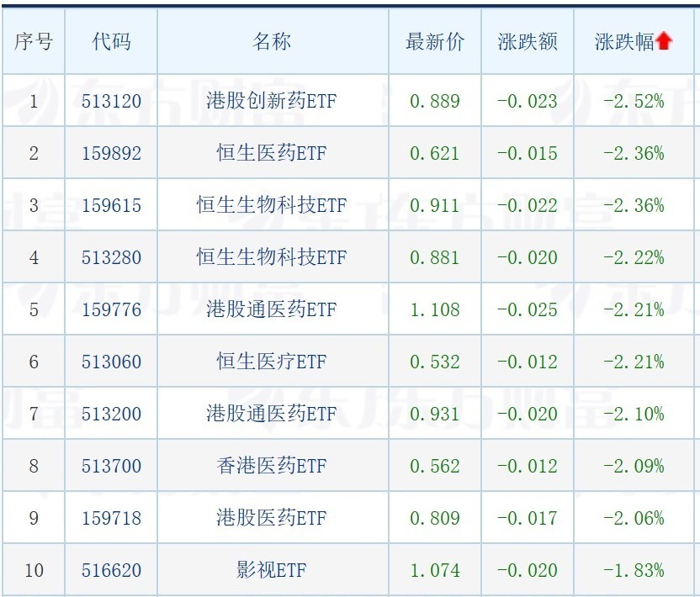Open fund code 159776 link
Image resolution: width=700 pixels, height=597 pixels.
(x=111, y=309)
